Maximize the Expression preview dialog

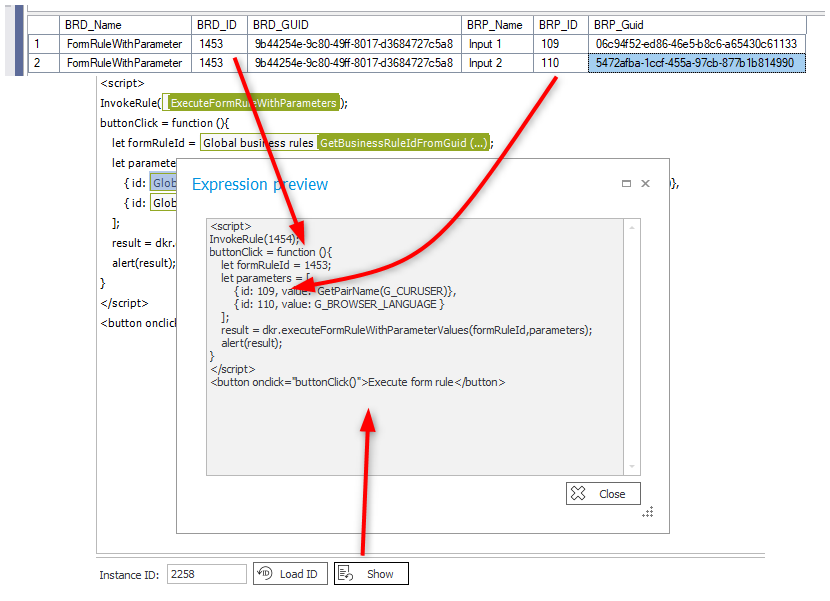tap(626, 184)
